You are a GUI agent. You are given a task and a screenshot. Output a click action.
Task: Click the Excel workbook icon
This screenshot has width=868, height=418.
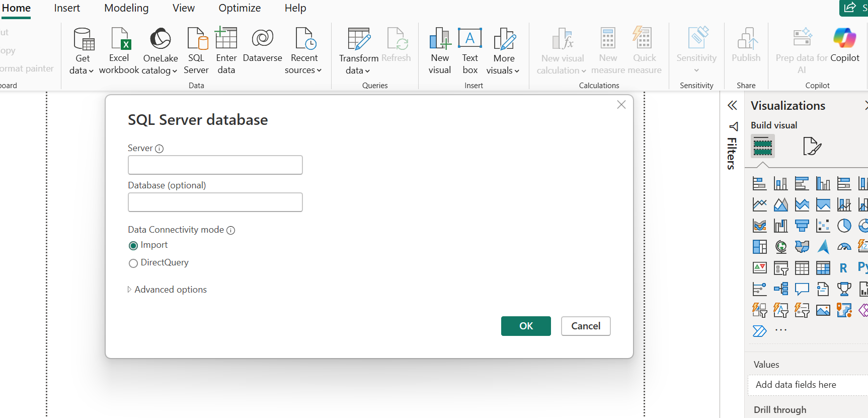tap(119, 39)
